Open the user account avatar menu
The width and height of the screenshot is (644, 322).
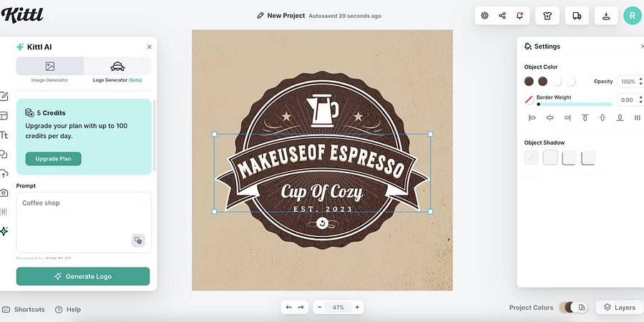pyautogui.click(x=632, y=16)
